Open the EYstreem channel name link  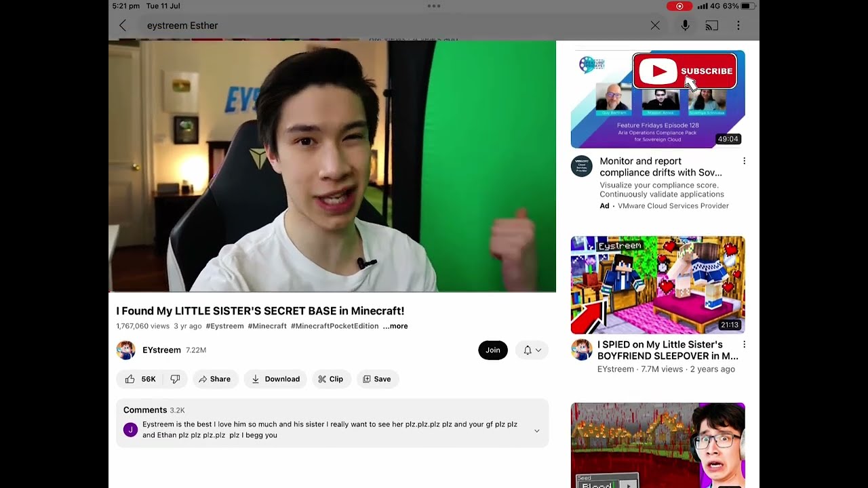161,350
